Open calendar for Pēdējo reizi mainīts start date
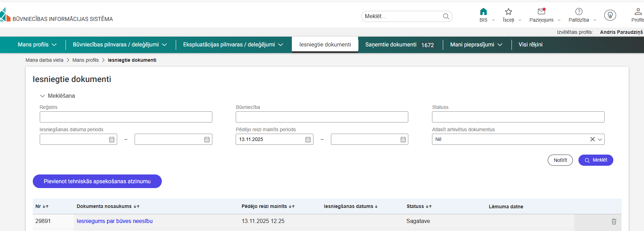The image size is (644, 231). click(x=308, y=140)
